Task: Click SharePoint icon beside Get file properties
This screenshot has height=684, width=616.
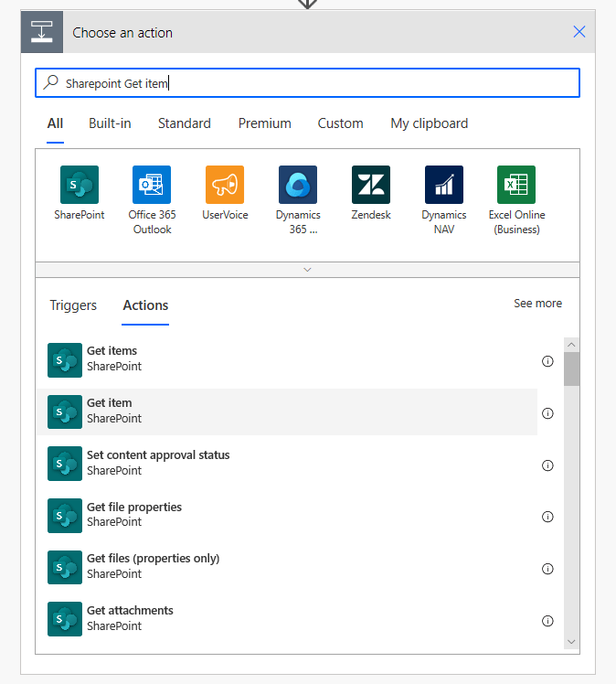Action: [65, 516]
